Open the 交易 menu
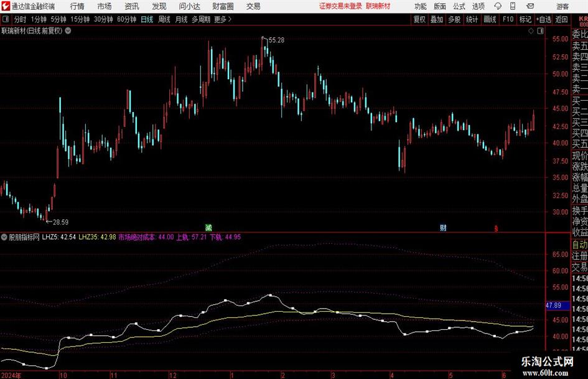 point(253,6)
